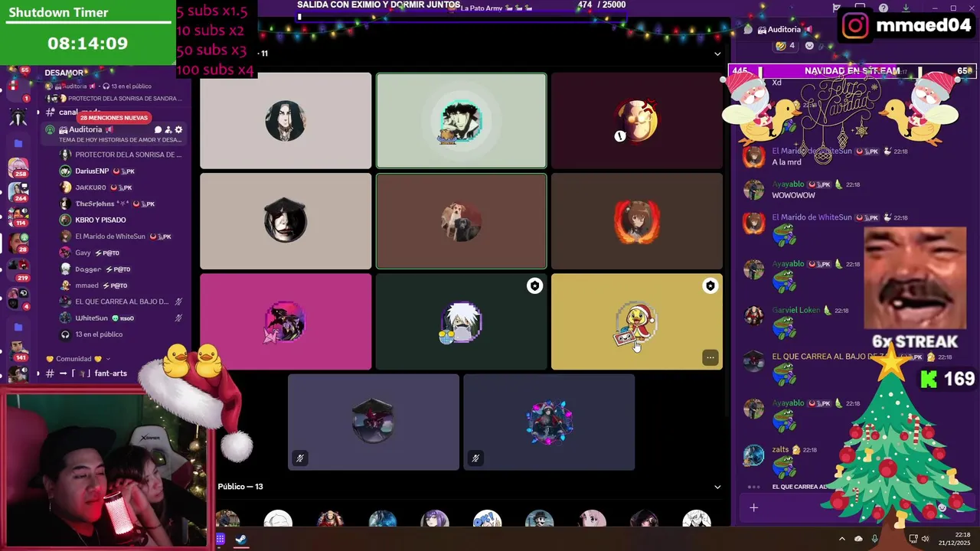Click the muted mic icon on the blue-framed avatar tile
The width and height of the screenshot is (980, 551).
(x=475, y=458)
